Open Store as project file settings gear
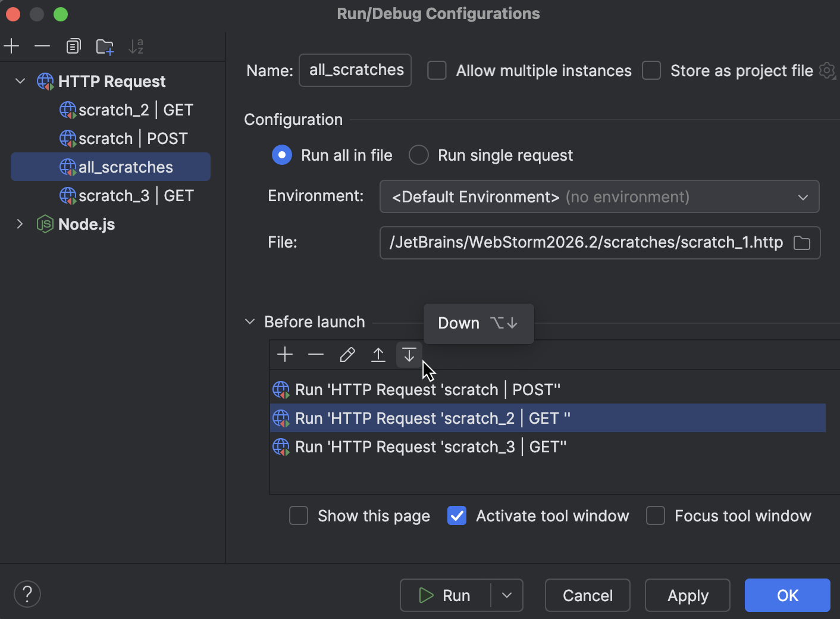This screenshot has height=619, width=840. point(827,71)
